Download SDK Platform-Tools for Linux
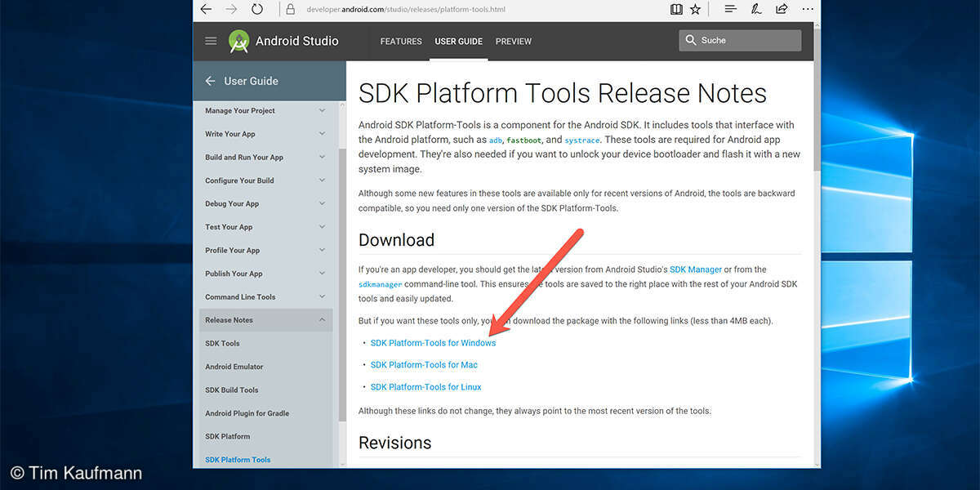This screenshot has height=490, width=980. pos(426,387)
